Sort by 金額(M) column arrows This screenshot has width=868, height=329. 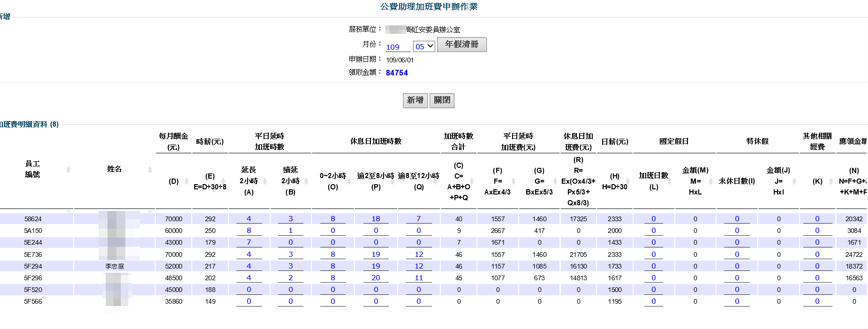[x=711, y=181]
